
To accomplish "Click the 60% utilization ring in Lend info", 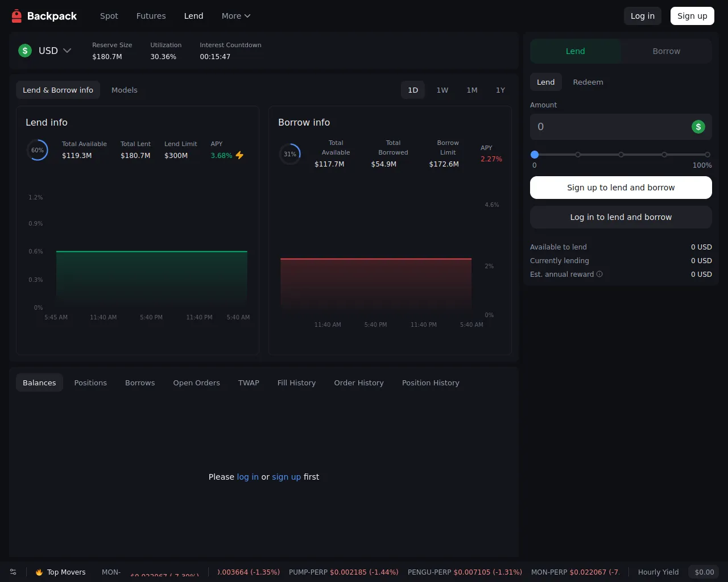I will (38, 150).
